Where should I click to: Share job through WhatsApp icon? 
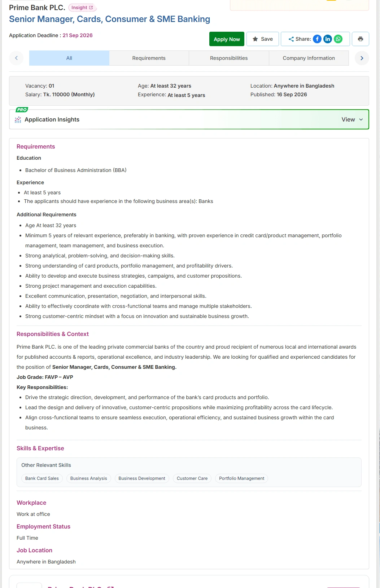[x=338, y=39]
